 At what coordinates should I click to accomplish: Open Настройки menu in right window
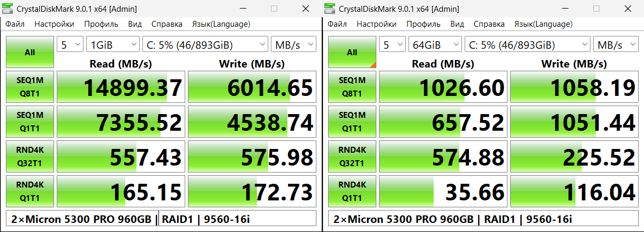pos(376,24)
